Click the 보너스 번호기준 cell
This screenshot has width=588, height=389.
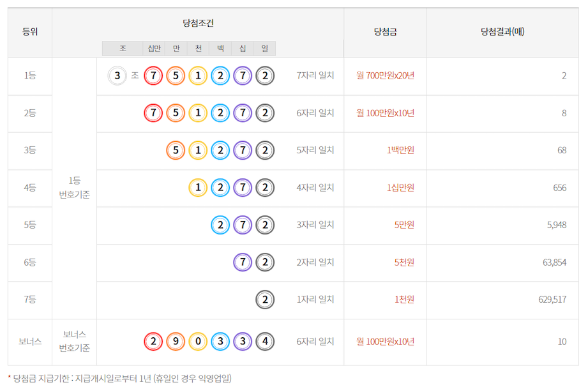[x=74, y=342]
